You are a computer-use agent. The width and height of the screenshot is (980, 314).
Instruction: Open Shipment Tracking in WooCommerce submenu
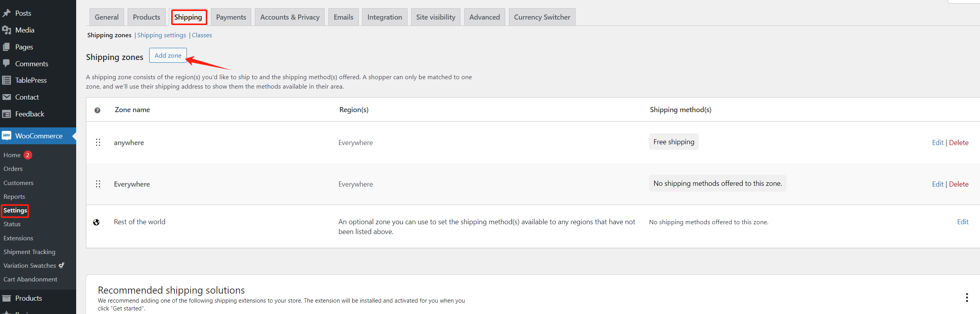click(29, 252)
